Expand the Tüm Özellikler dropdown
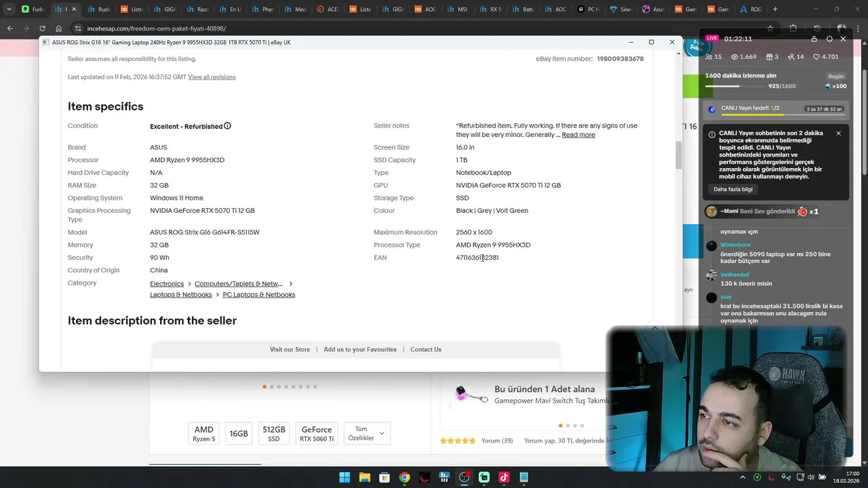The width and height of the screenshot is (868, 488). click(367, 434)
